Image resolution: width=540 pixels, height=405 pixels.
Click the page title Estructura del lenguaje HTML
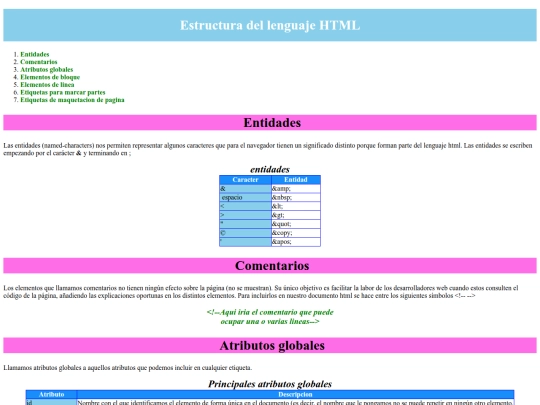tap(270, 25)
